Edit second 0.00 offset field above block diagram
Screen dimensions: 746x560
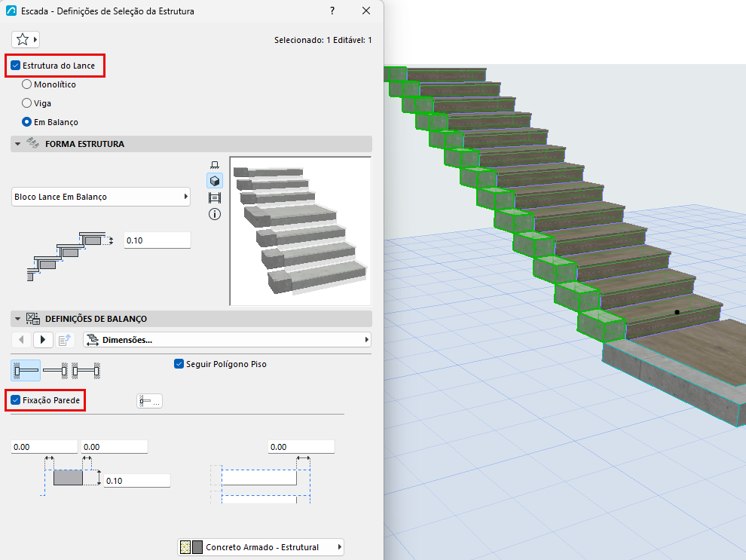pos(115,447)
